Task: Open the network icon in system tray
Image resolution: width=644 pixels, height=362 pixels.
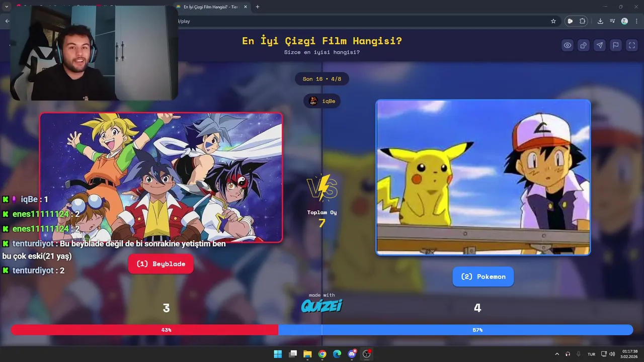Action: point(604,354)
